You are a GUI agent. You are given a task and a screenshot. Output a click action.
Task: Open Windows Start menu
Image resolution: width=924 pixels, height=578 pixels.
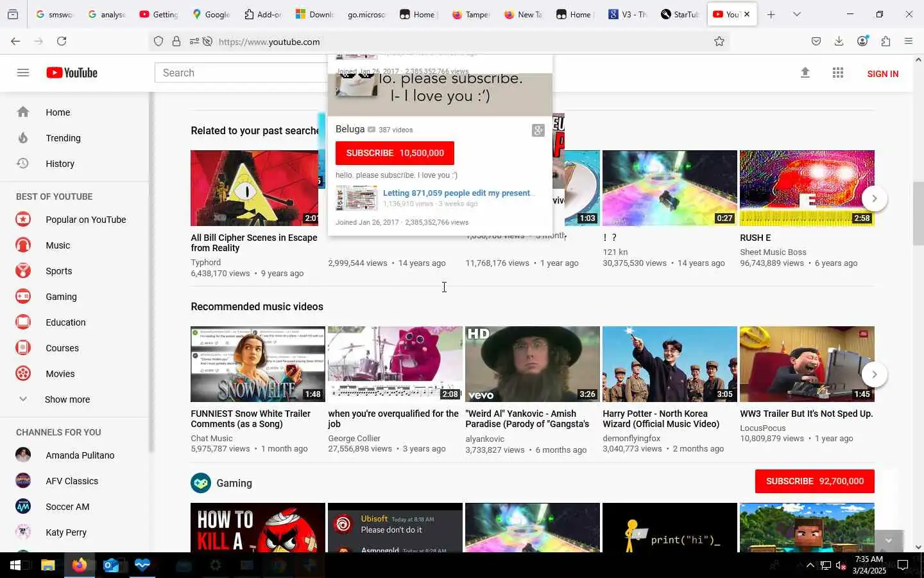[15, 565]
